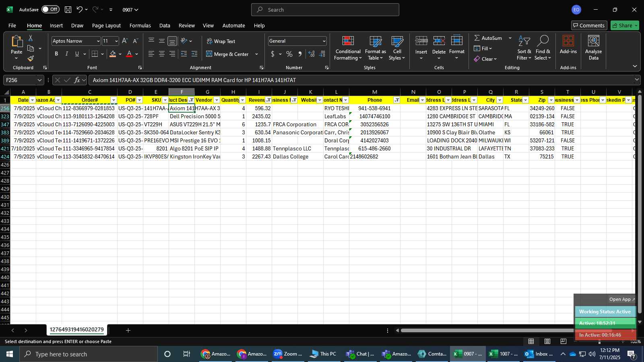The image size is (644, 362).
Task: Toggle the AutoSave switch
Action: (50, 9)
